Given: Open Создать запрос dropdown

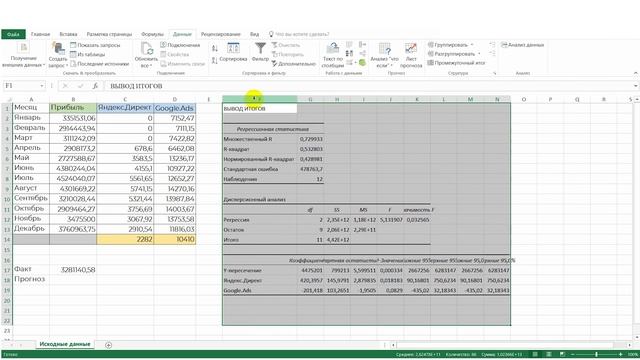Looking at the screenshot, I should coord(58,55).
